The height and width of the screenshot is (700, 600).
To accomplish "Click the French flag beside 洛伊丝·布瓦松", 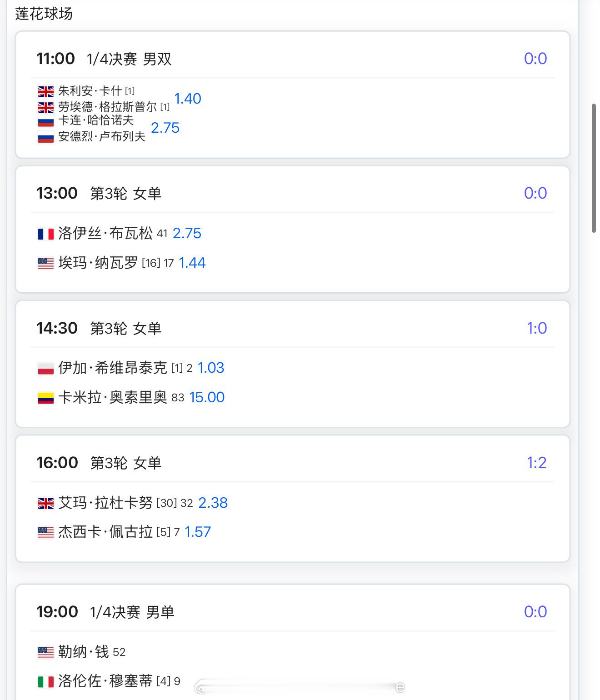I will 45,234.
